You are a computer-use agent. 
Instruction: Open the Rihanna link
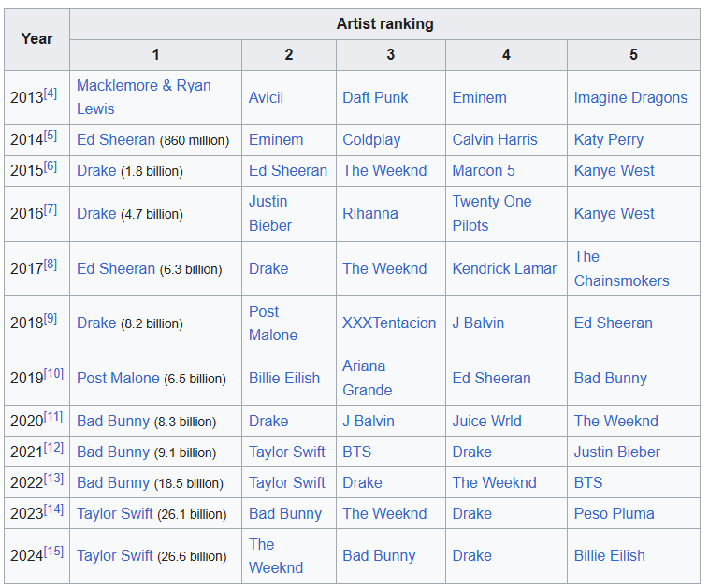click(369, 213)
